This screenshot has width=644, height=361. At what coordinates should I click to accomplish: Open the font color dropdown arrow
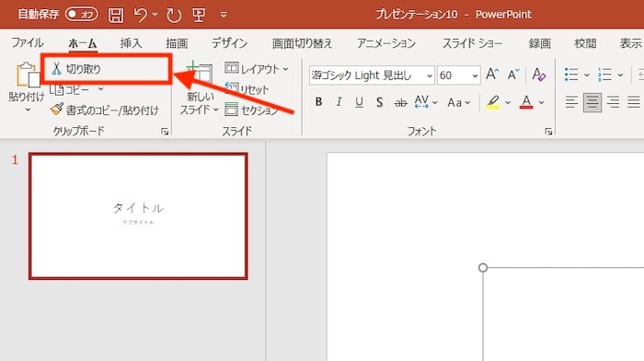[x=541, y=102]
